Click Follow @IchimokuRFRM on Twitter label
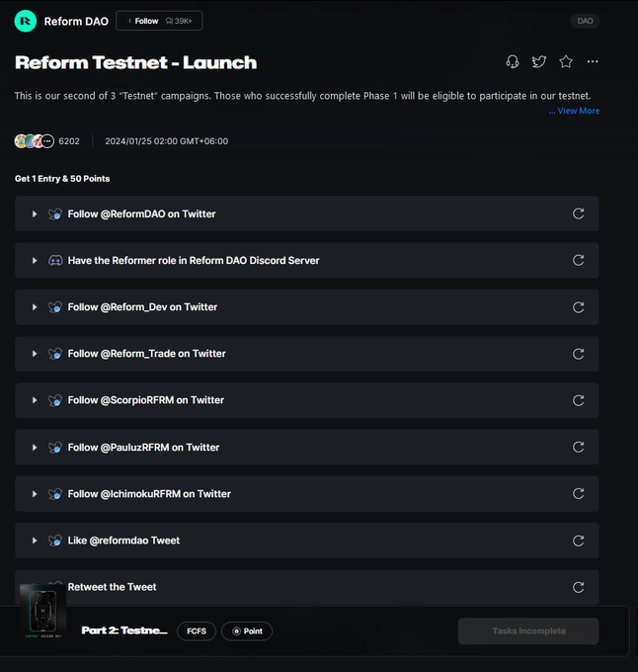The height and width of the screenshot is (672, 638). click(149, 494)
